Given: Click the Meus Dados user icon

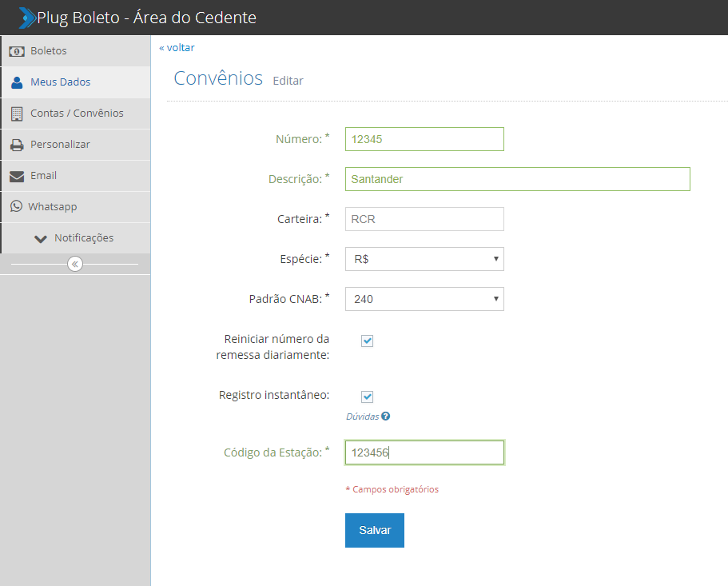Looking at the screenshot, I should [17, 82].
